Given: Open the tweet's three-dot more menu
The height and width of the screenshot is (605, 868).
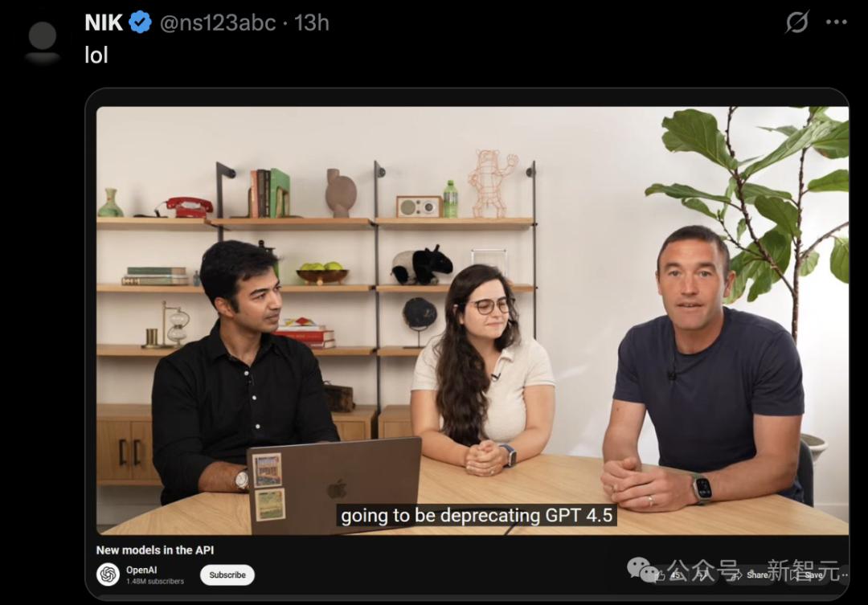Looking at the screenshot, I should (x=836, y=22).
